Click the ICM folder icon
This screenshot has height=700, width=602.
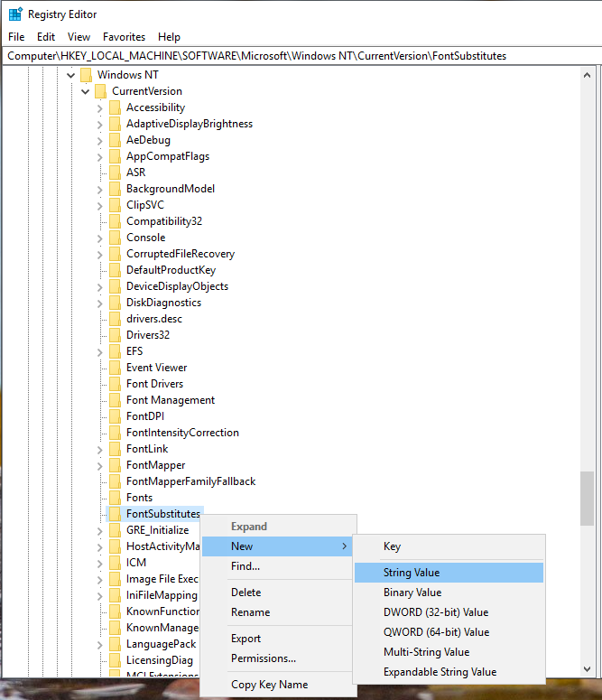(116, 563)
